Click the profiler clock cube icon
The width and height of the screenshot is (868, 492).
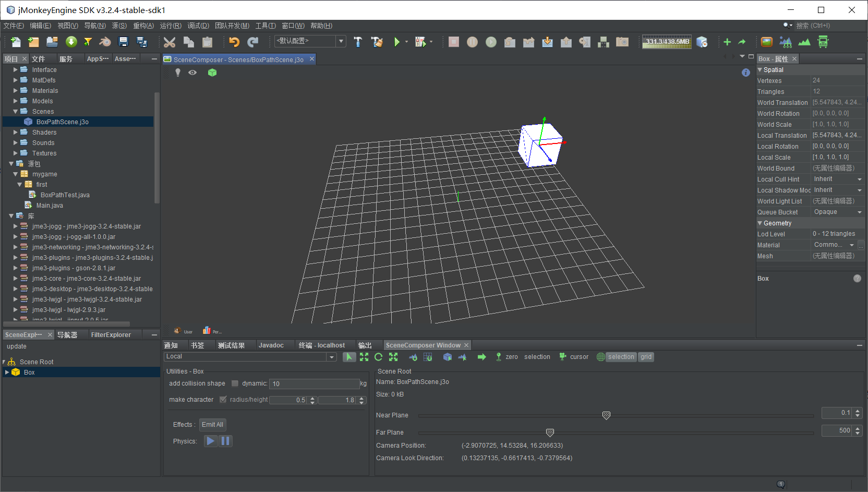702,42
